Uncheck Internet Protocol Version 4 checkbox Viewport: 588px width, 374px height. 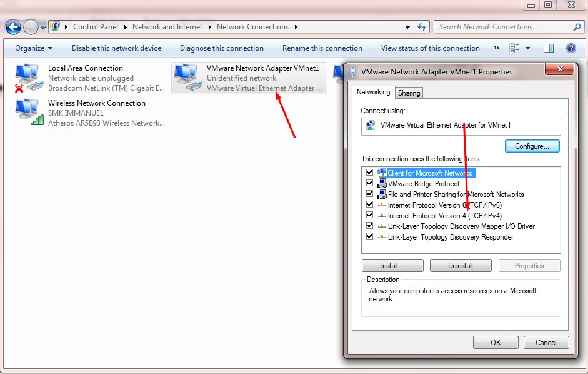[369, 215]
